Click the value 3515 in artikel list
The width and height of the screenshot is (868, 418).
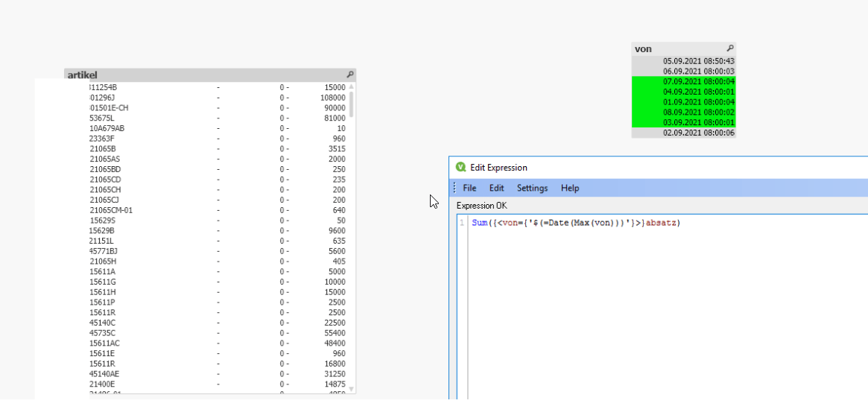(337, 149)
